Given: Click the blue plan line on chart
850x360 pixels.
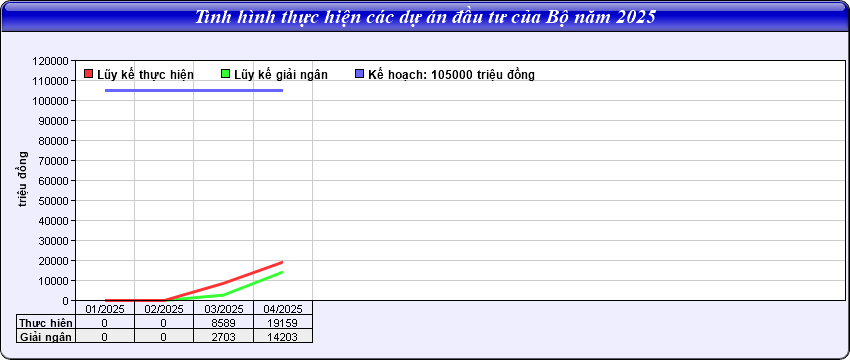Looking at the screenshot, I should coord(194,90).
